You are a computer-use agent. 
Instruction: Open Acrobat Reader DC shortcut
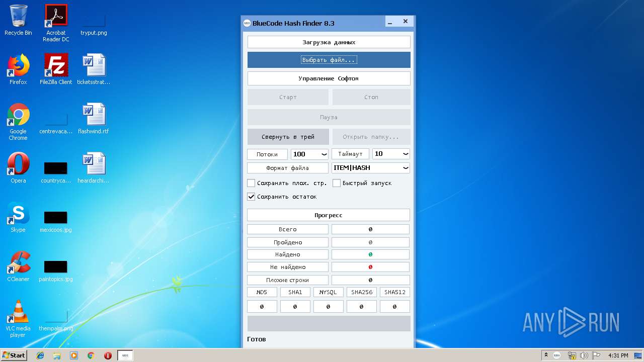(56, 23)
